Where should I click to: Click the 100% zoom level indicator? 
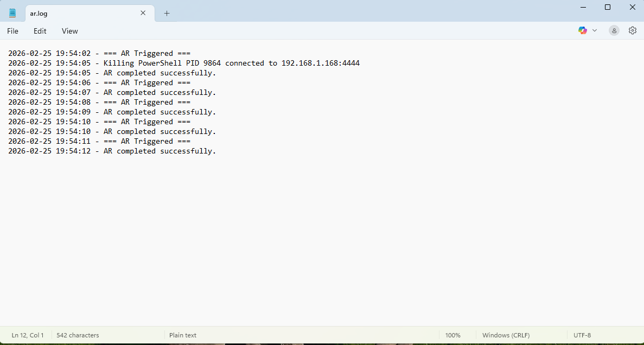452,335
